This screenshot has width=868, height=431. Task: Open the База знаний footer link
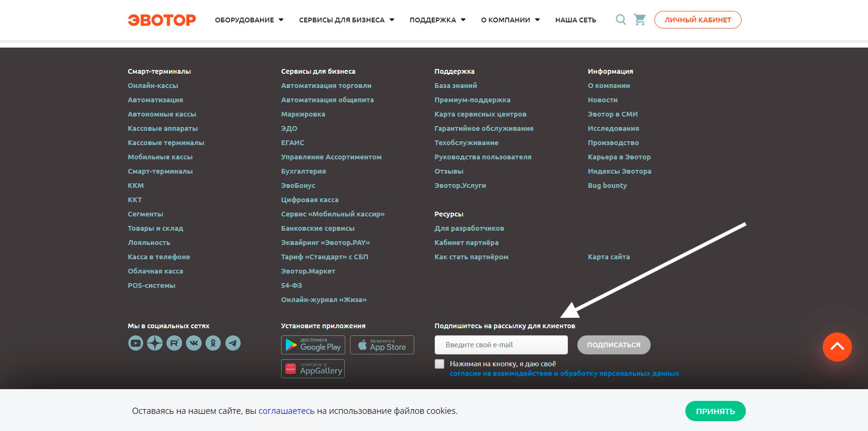(x=456, y=86)
